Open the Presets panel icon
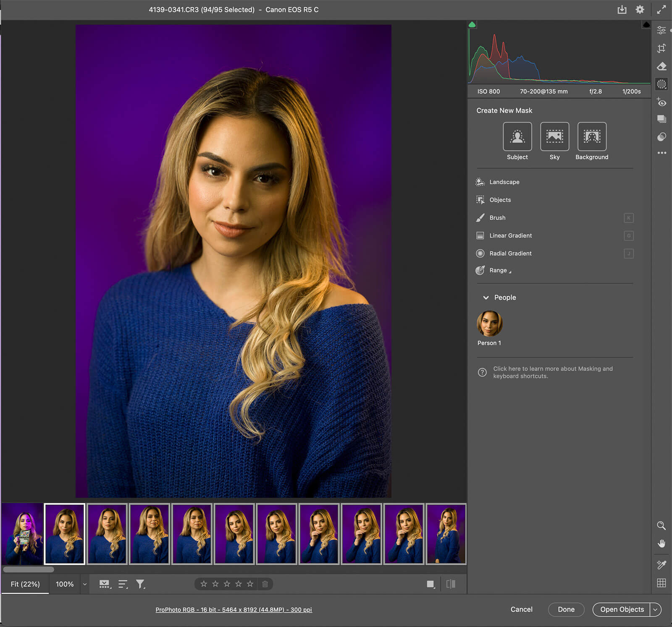Image resolution: width=672 pixels, height=627 pixels. (x=661, y=137)
